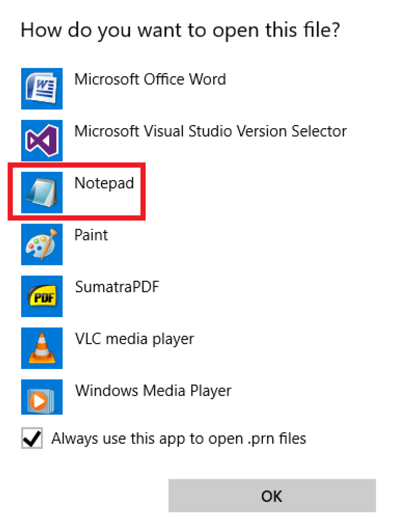Select the Visual Studio Version Selector icon
The image size is (397, 532).
click(x=42, y=140)
